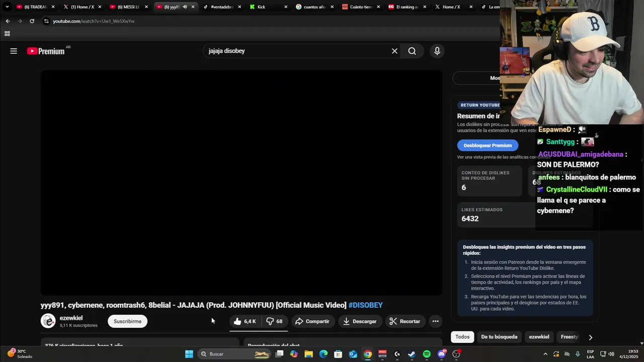Select De tu búsqueda filter chip
This screenshot has width=644, height=362.
pyautogui.click(x=499, y=337)
